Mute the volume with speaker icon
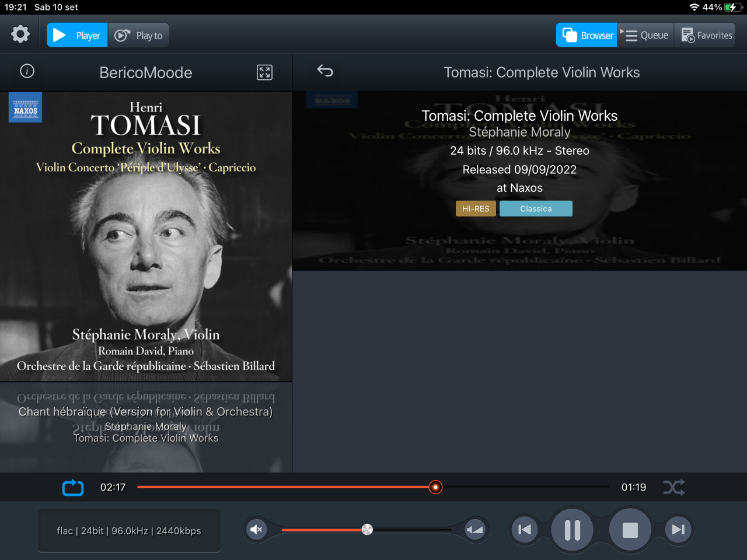747x560 pixels. [x=256, y=530]
